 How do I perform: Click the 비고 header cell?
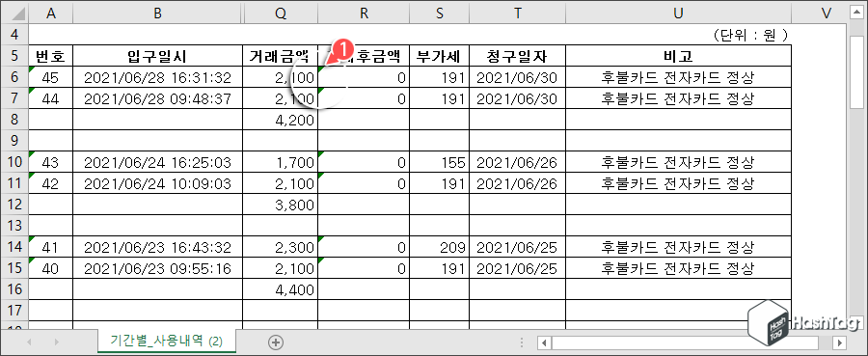click(678, 55)
